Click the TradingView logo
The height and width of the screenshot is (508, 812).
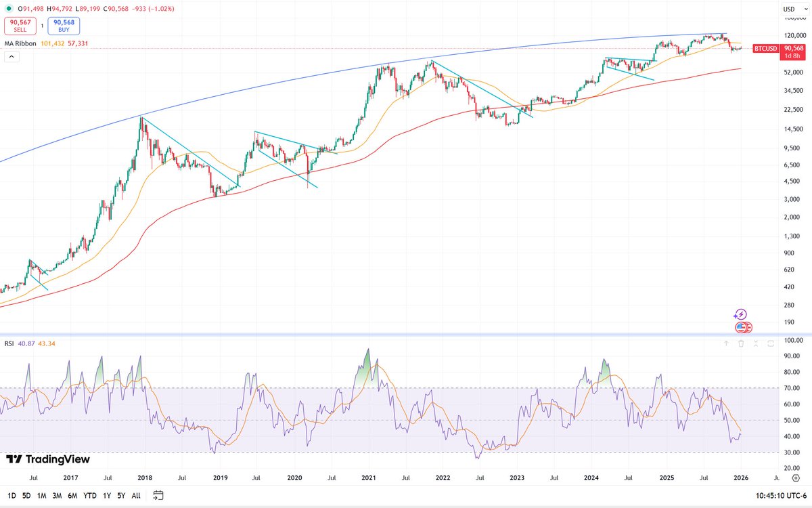pos(47,460)
